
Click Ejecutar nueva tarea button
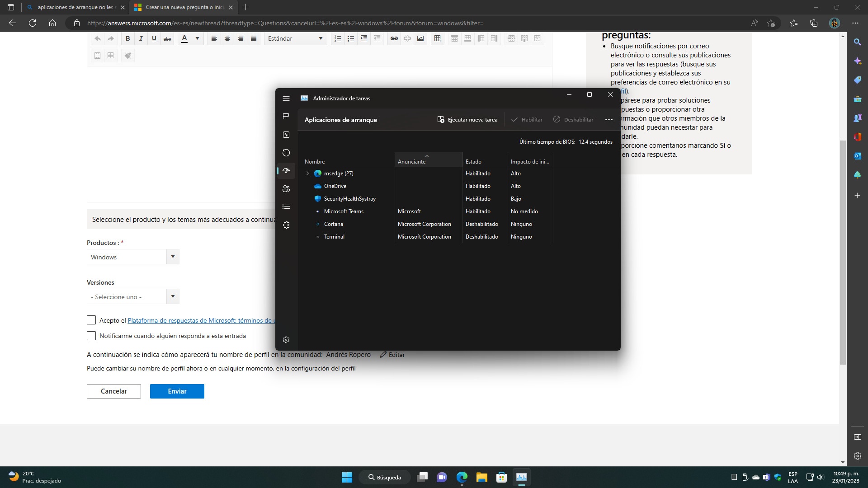(467, 120)
